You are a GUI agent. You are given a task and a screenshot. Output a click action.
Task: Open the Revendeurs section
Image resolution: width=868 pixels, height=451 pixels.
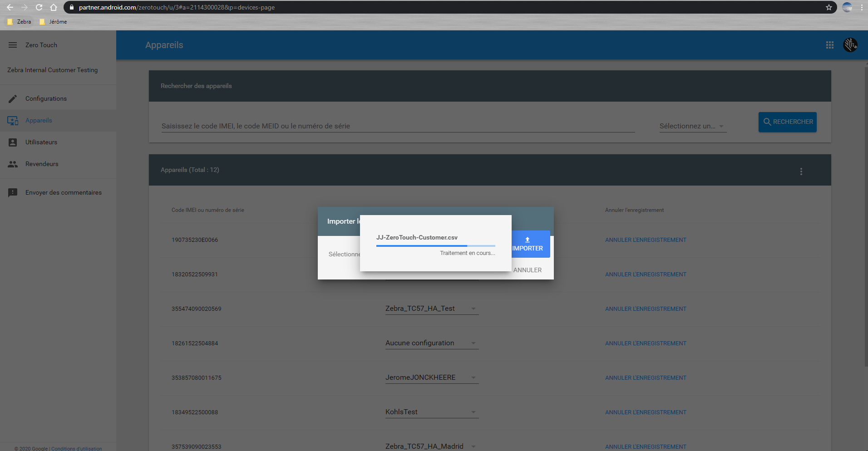42,164
